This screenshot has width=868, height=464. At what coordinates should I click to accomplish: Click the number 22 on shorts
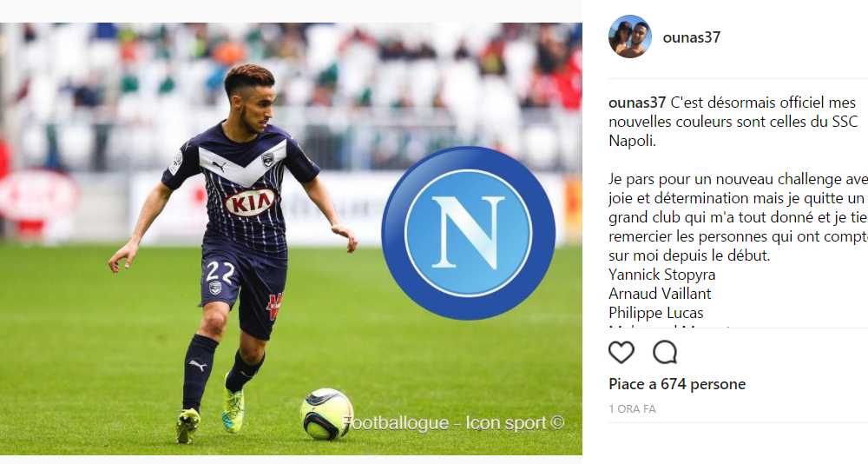coord(220,272)
